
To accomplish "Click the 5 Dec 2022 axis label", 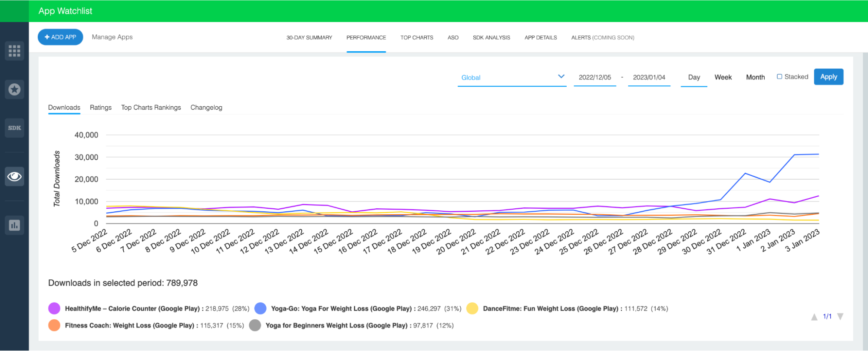I will point(89,241).
